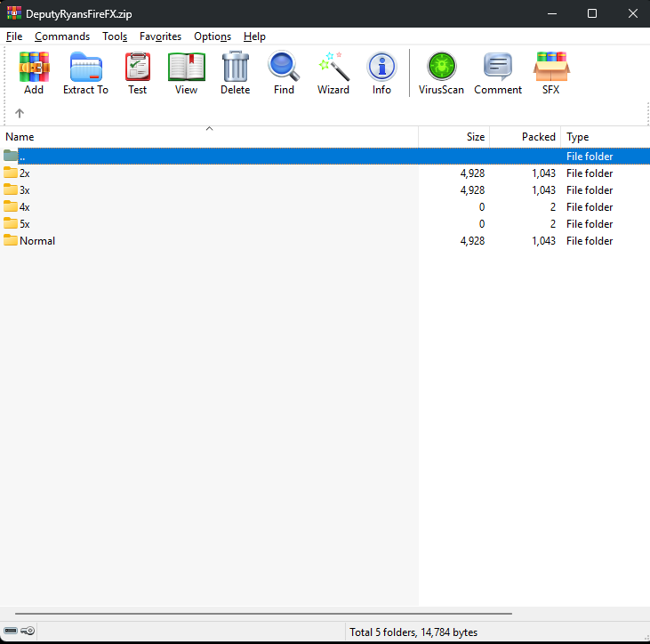Viewport: 650px width, 644px height.
Task: Run Test on the archive files
Action: point(137,73)
